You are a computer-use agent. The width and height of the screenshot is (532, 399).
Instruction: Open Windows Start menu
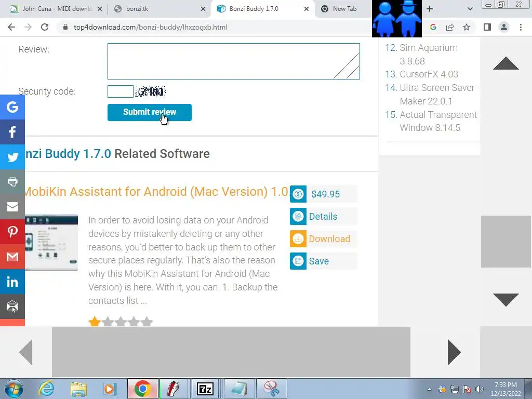coord(14,389)
